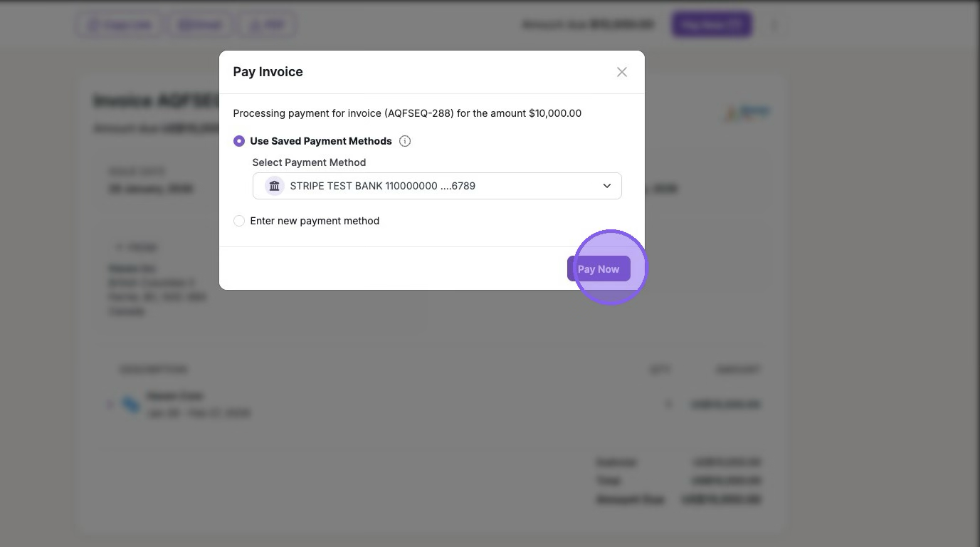Click the info icon beside Saved Payment Methods
The width and height of the screenshot is (980, 547).
click(x=405, y=141)
